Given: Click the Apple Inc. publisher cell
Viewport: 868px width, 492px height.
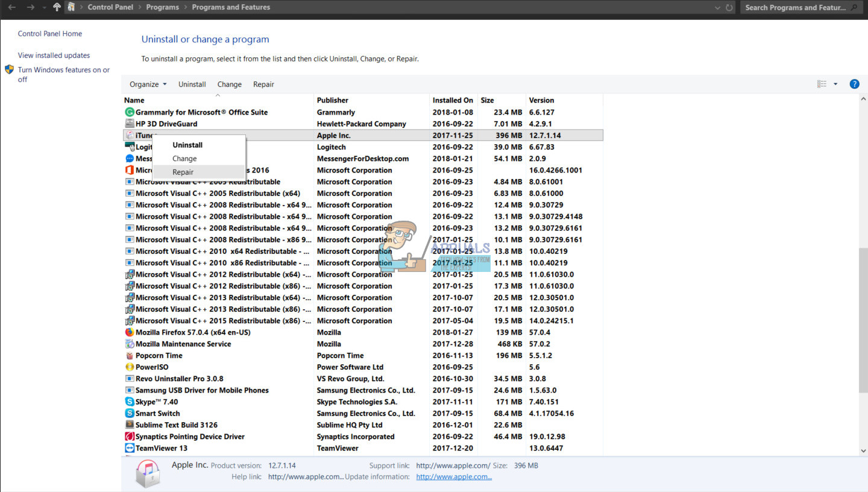Looking at the screenshot, I should coord(334,136).
